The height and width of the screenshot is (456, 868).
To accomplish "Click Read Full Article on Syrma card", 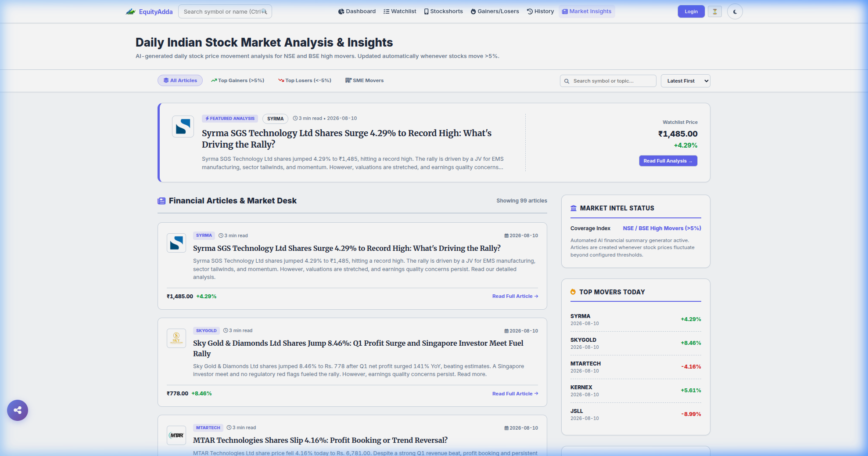I will click(x=515, y=296).
